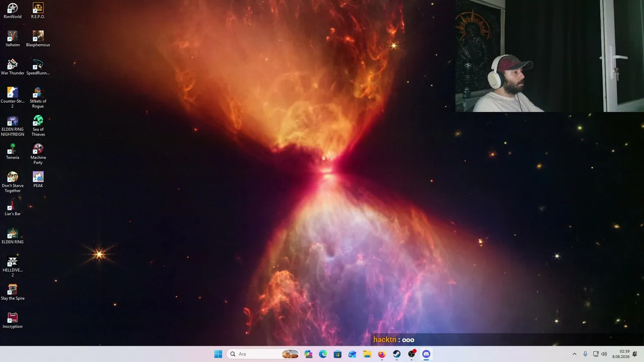The image size is (644, 362).
Task: Open Microsoft Store from the taskbar
Action: tap(338, 354)
